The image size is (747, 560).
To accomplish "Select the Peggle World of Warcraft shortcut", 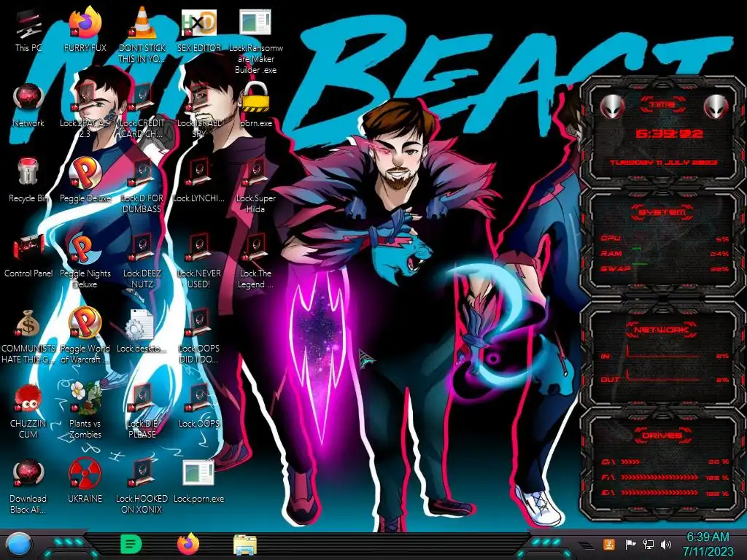I will tap(85, 324).
